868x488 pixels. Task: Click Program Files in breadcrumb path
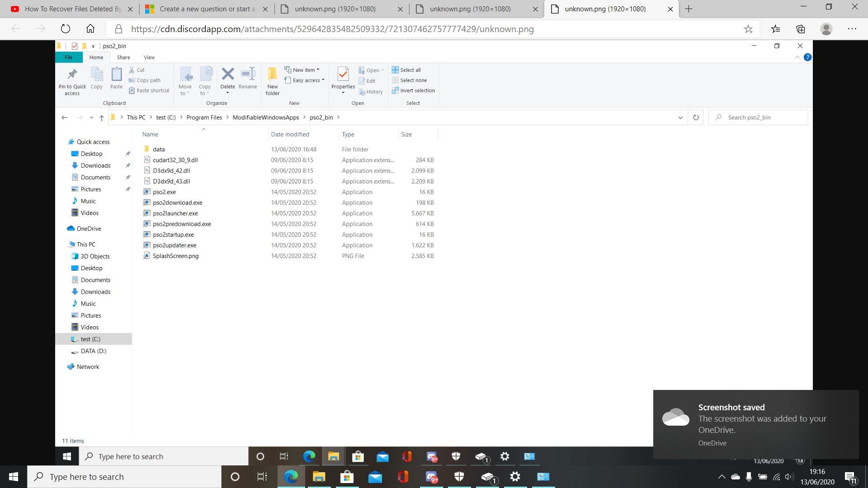point(204,117)
